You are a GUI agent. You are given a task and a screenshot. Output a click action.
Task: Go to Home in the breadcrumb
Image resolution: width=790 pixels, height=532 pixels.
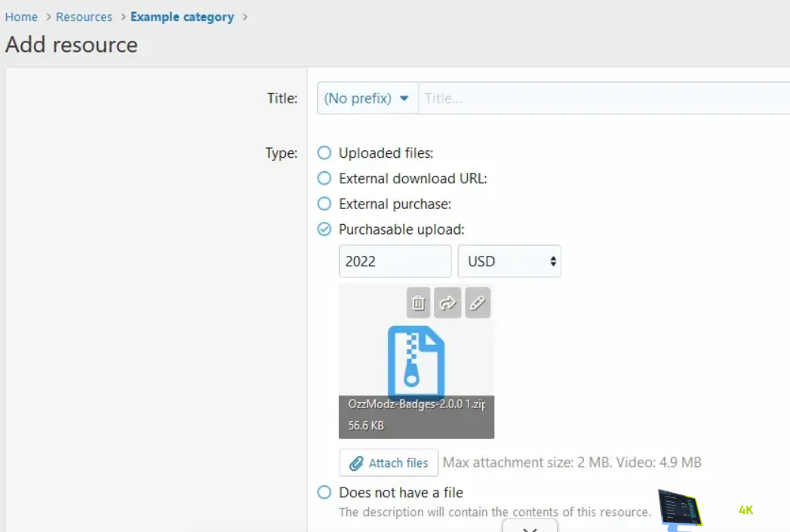pyautogui.click(x=21, y=17)
